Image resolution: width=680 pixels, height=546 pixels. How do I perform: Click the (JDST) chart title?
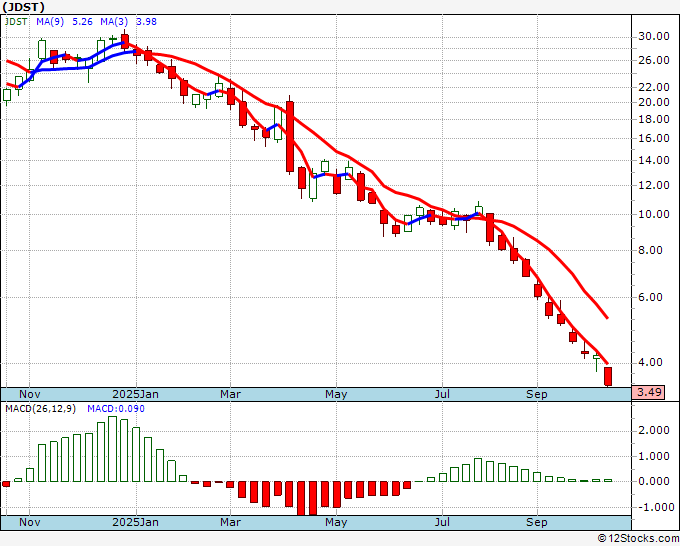(23, 7)
